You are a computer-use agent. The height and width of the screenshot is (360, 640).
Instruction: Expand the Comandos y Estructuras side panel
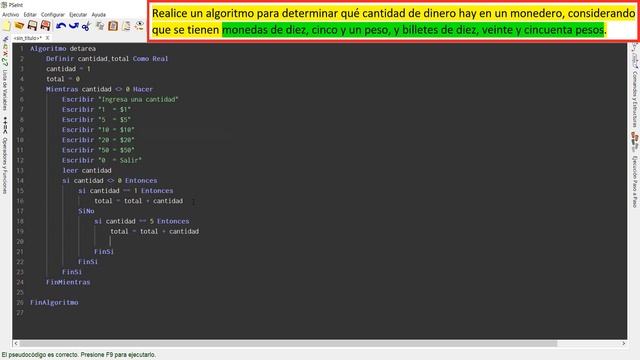[x=635, y=99]
